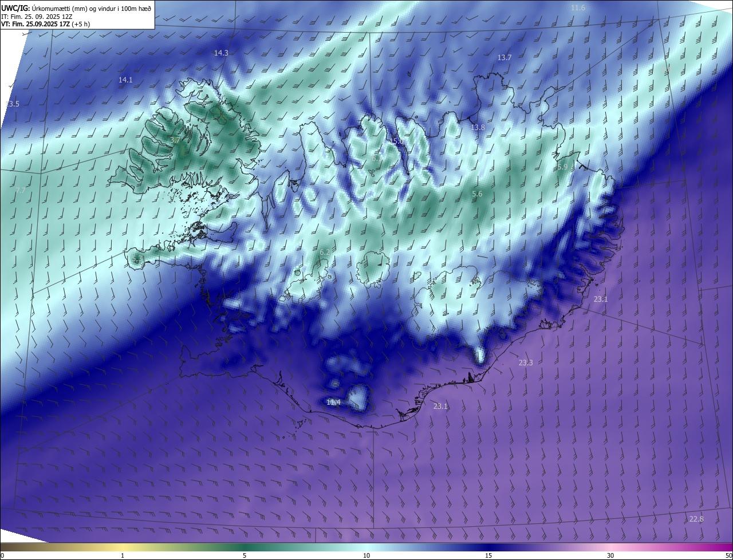Click the map value 14.1

click(x=125, y=80)
